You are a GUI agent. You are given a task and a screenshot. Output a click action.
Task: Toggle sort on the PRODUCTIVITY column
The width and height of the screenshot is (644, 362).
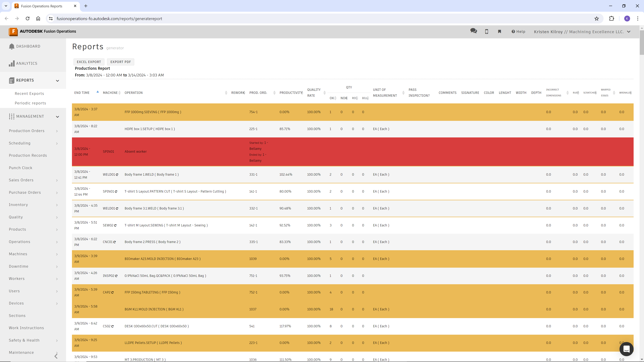pos(302,93)
